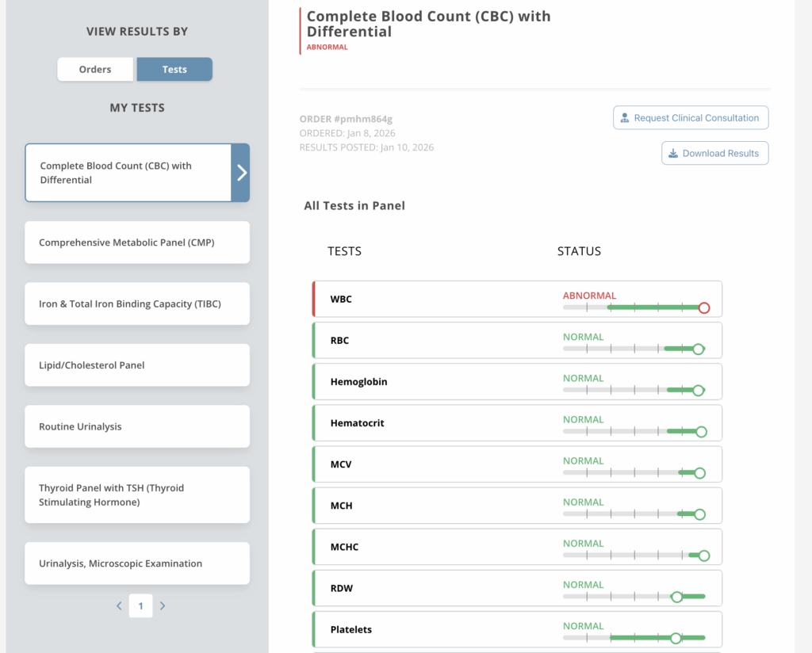Click the WBC abnormal range indicator circle
The image size is (812, 653).
703,308
